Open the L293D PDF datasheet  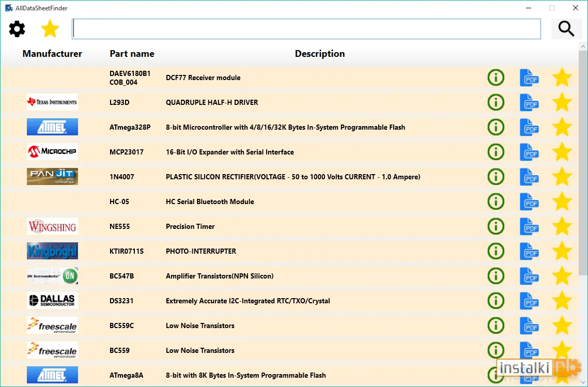click(x=529, y=102)
